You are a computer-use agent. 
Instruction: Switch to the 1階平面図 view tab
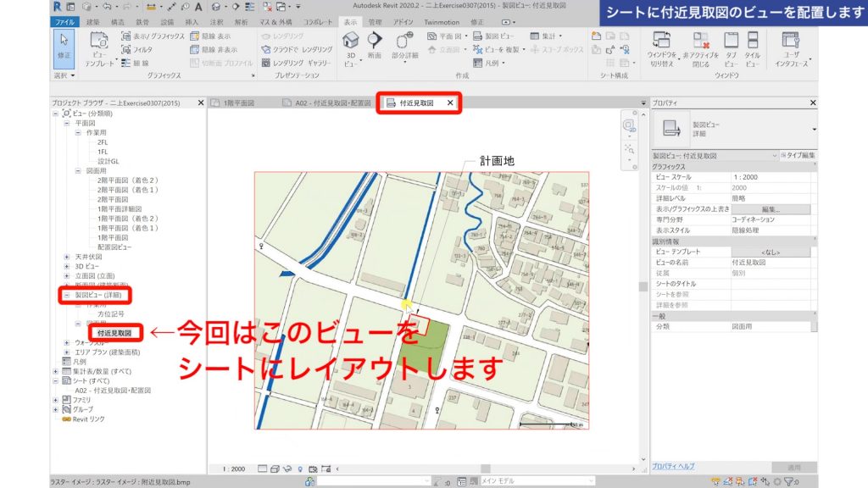[237, 102]
